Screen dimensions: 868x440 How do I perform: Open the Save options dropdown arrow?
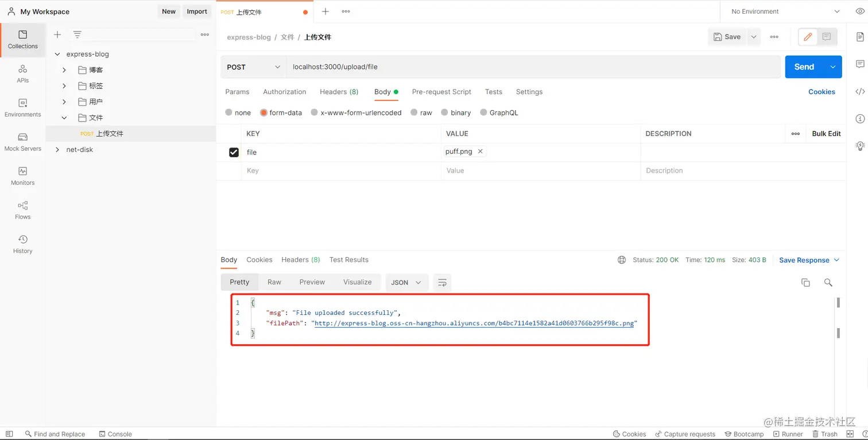tap(754, 37)
